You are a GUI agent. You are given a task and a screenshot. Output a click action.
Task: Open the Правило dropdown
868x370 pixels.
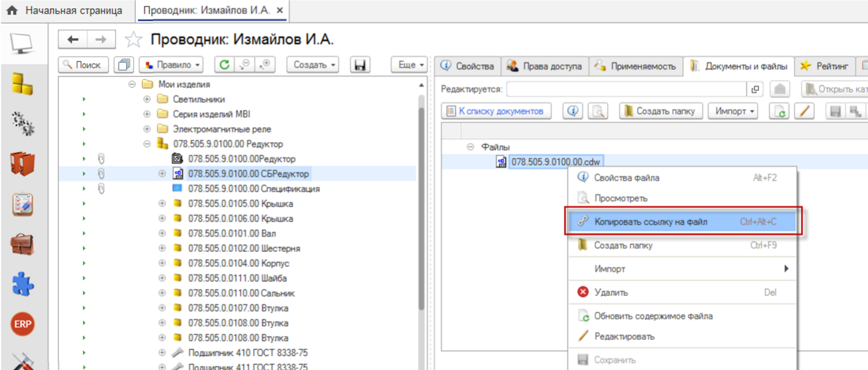171,65
